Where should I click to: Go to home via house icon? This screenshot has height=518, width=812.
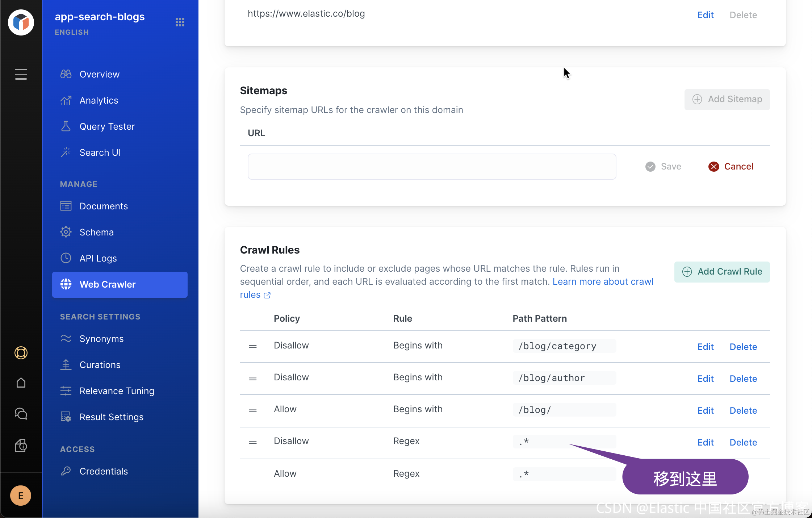[21, 383]
